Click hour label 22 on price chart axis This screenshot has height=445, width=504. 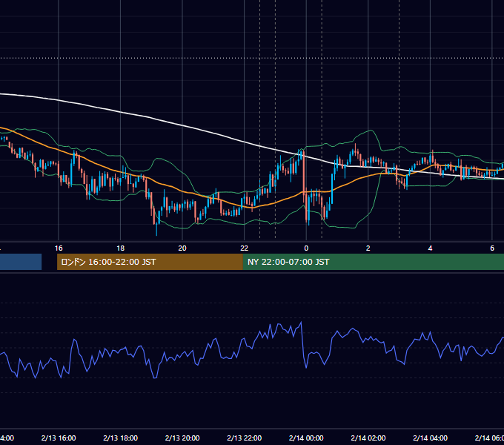point(245,248)
